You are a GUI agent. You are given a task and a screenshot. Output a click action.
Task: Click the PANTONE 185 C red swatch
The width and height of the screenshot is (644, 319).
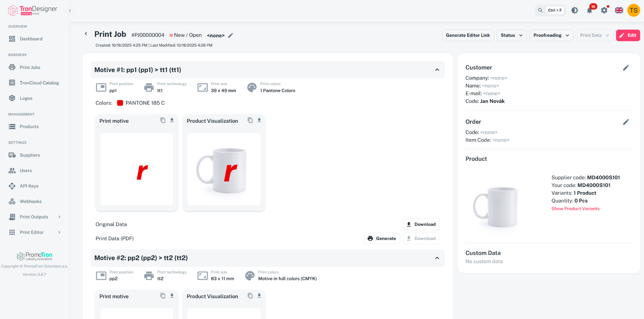click(120, 103)
